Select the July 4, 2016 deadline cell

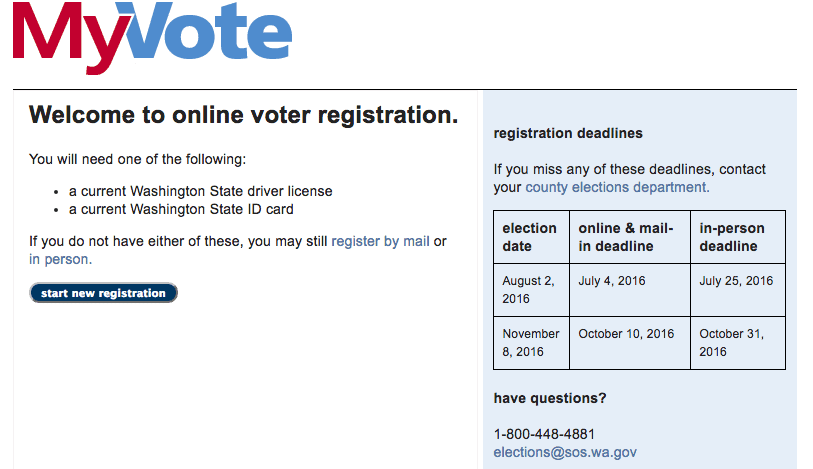[x=629, y=290]
